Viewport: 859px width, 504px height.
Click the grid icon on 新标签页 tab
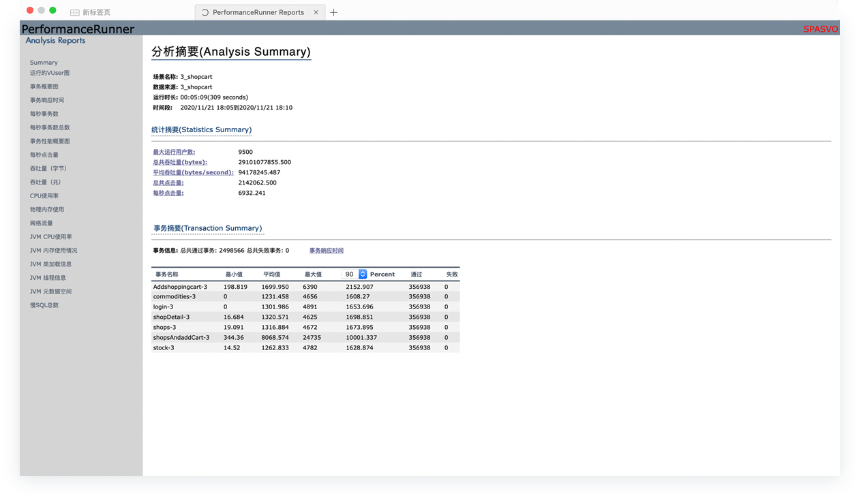pyautogui.click(x=75, y=12)
